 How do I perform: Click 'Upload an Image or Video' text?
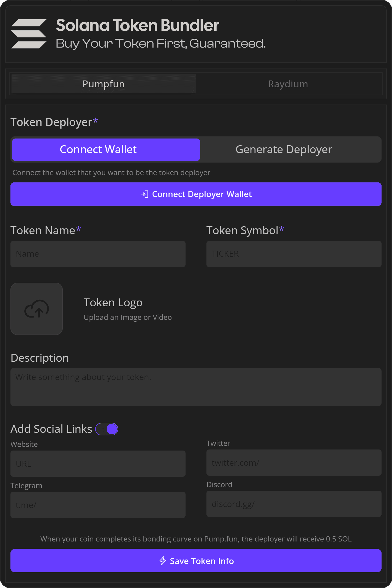coord(128,317)
